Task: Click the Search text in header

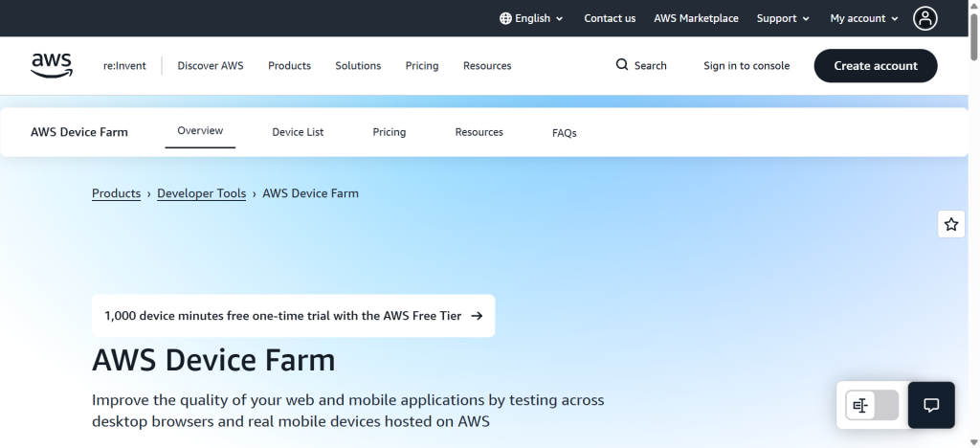Action: point(651,66)
